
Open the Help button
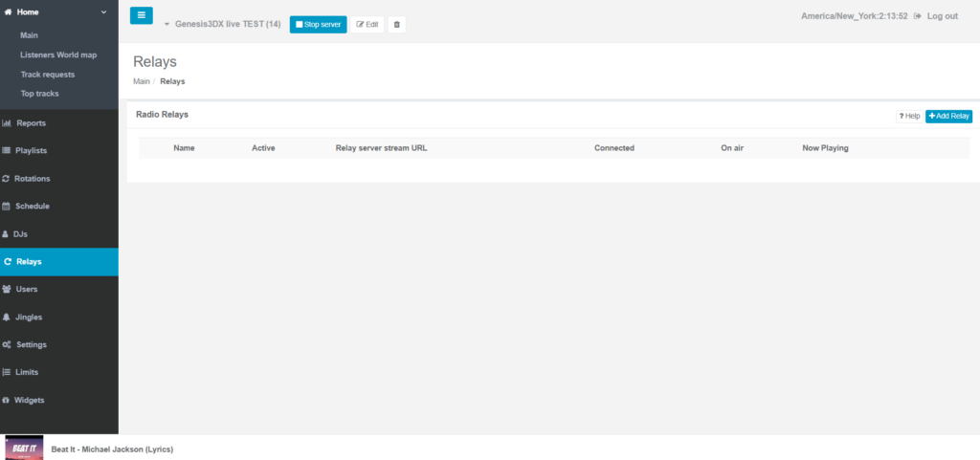908,116
